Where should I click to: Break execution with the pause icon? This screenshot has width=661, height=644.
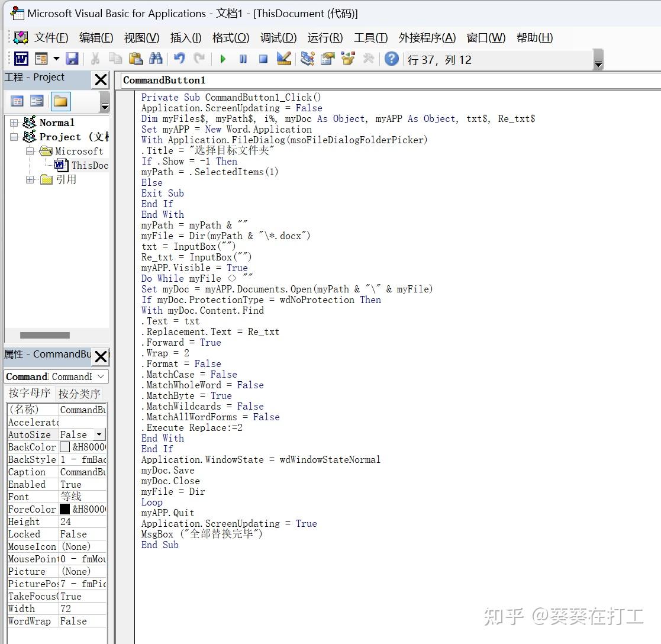point(243,59)
